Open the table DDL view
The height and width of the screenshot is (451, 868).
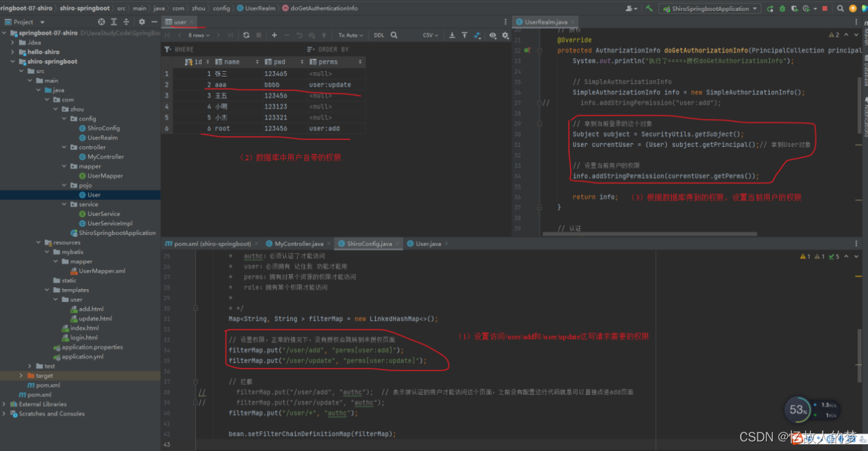pyautogui.click(x=379, y=35)
